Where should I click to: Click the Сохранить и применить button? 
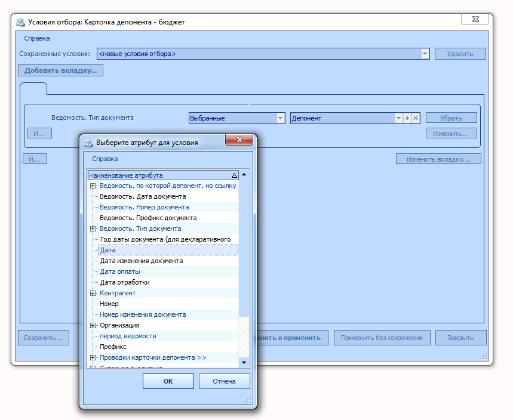coord(292,338)
